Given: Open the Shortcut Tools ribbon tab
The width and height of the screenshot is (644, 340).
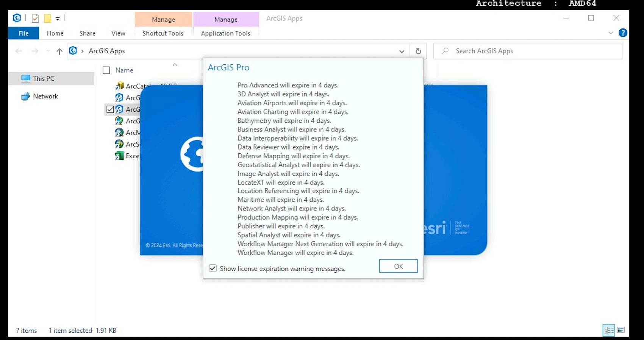Looking at the screenshot, I should tap(163, 33).
